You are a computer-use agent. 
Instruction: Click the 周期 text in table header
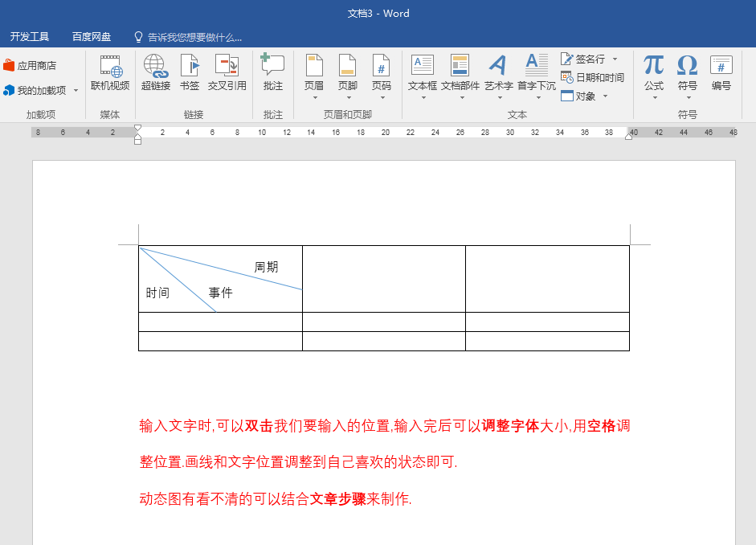coord(266,267)
